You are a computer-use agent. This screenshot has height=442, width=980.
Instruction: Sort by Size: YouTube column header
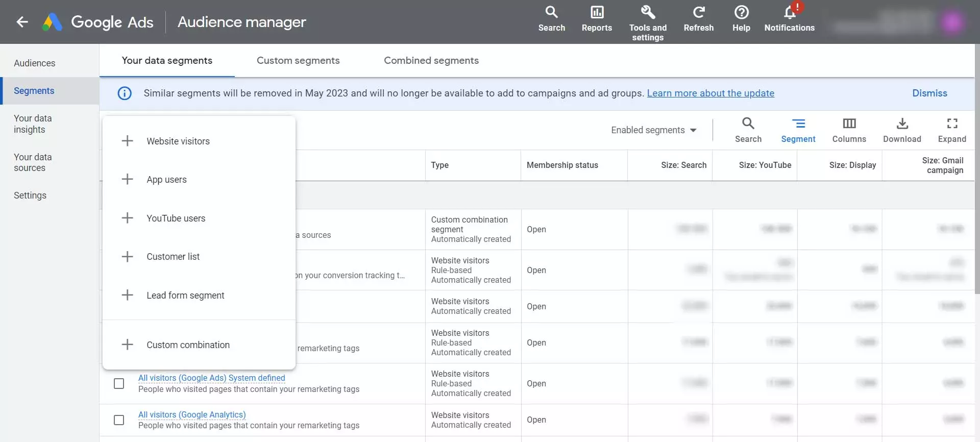(765, 165)
